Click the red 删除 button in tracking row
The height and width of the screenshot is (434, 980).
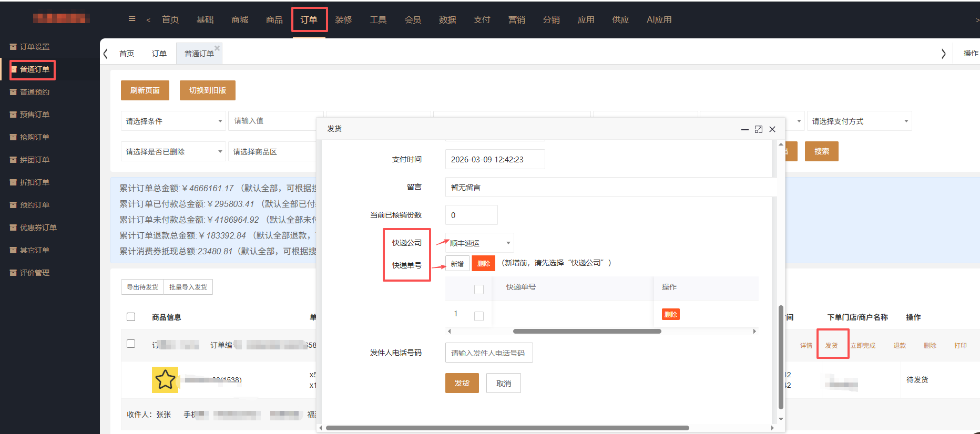(x=670, y=314)
